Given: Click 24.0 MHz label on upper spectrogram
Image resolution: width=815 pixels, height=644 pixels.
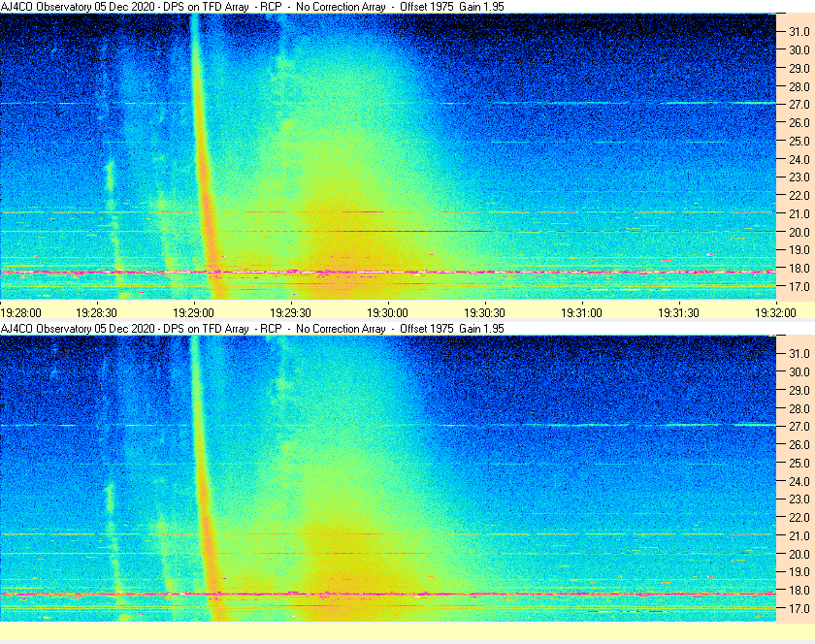Looking at the screenshot, I should [799, 160].
